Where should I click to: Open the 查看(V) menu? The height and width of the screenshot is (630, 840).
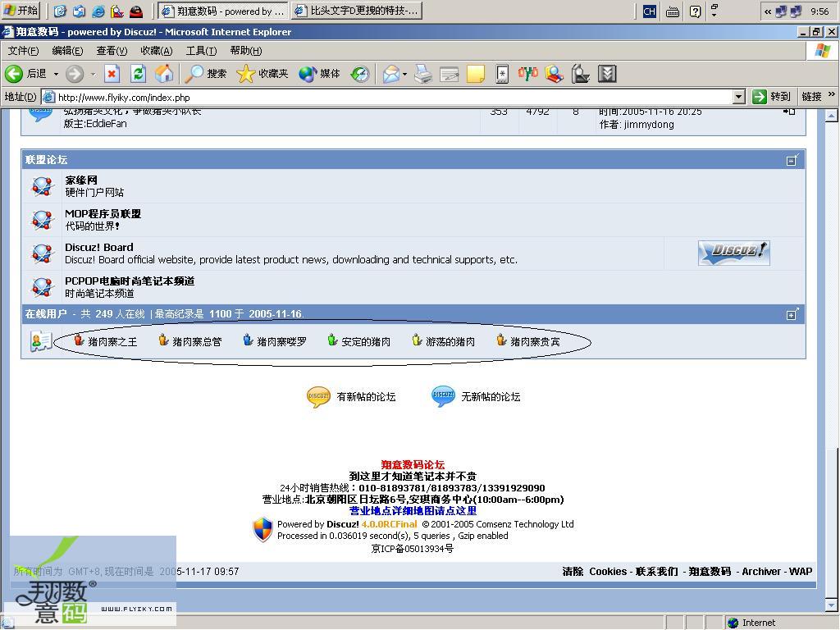(x=112, y=51)
